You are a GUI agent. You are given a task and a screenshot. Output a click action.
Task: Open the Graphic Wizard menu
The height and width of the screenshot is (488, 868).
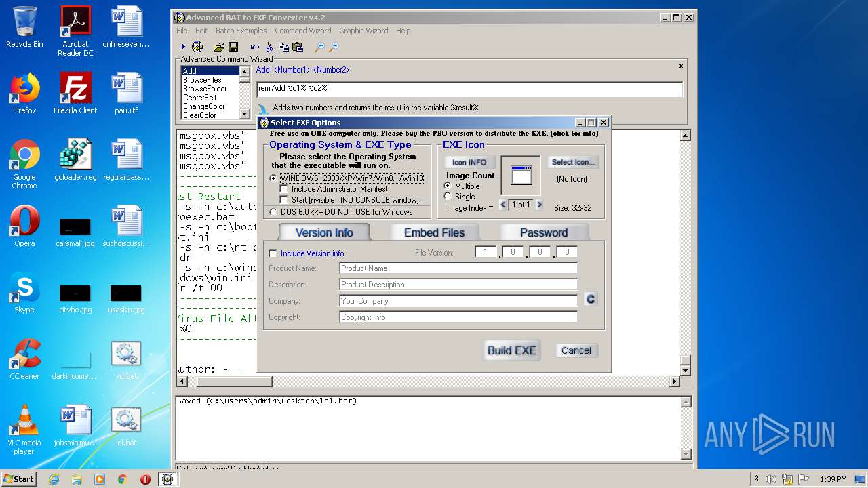click(x=363, y=30)
